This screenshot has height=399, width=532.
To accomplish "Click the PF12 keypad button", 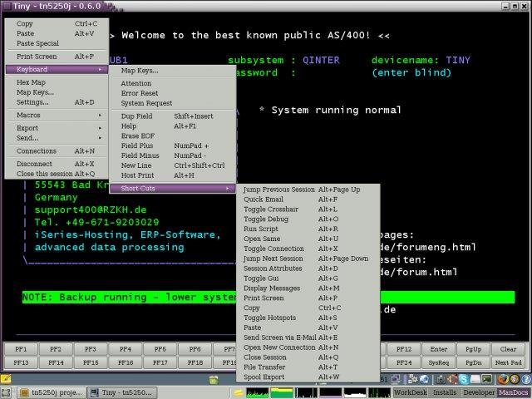I will click(404, 349).
